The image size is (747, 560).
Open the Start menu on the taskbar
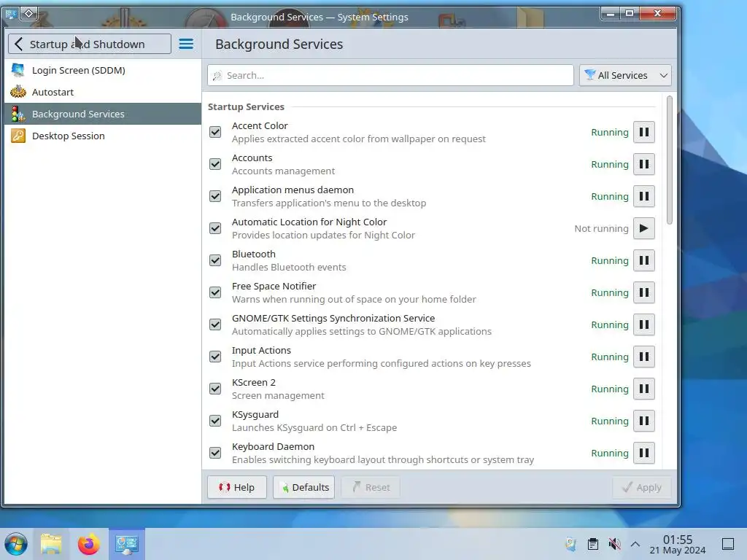[16, 544]
